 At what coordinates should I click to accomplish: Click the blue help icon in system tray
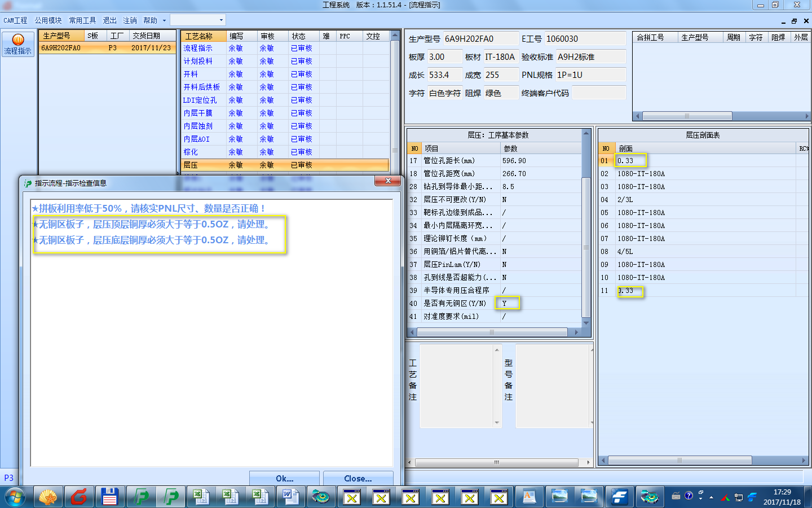pos(689,496)
